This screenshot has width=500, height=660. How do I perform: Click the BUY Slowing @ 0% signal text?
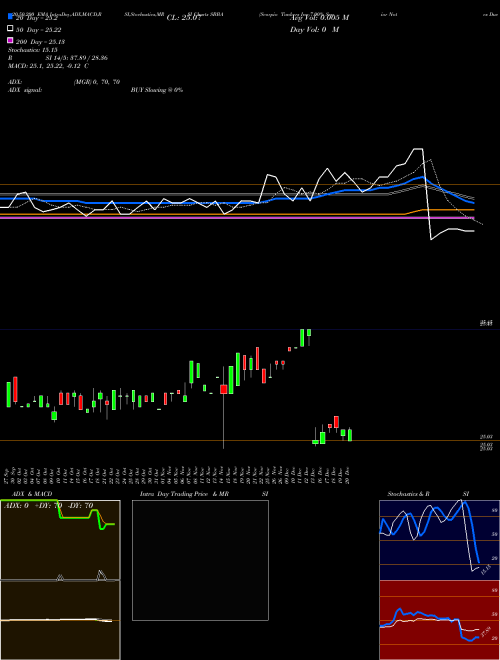click(x=157, y=90)
